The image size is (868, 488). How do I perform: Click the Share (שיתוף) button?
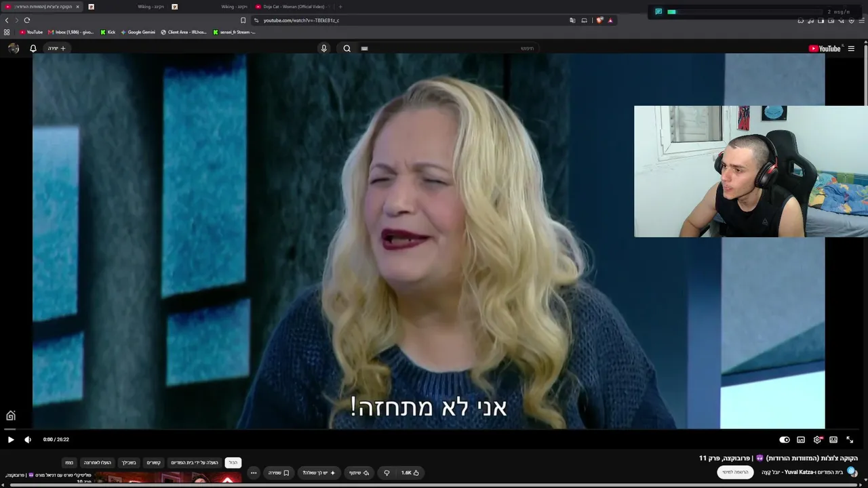point(359,472)
